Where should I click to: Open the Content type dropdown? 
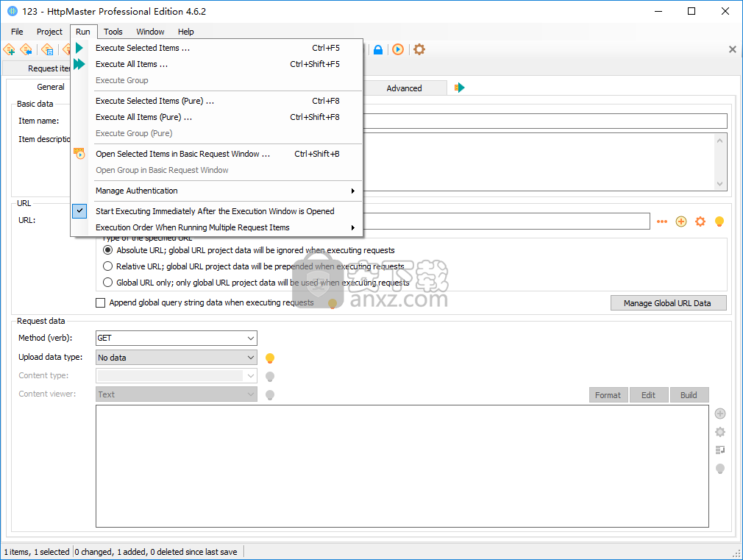click(177, 376)
